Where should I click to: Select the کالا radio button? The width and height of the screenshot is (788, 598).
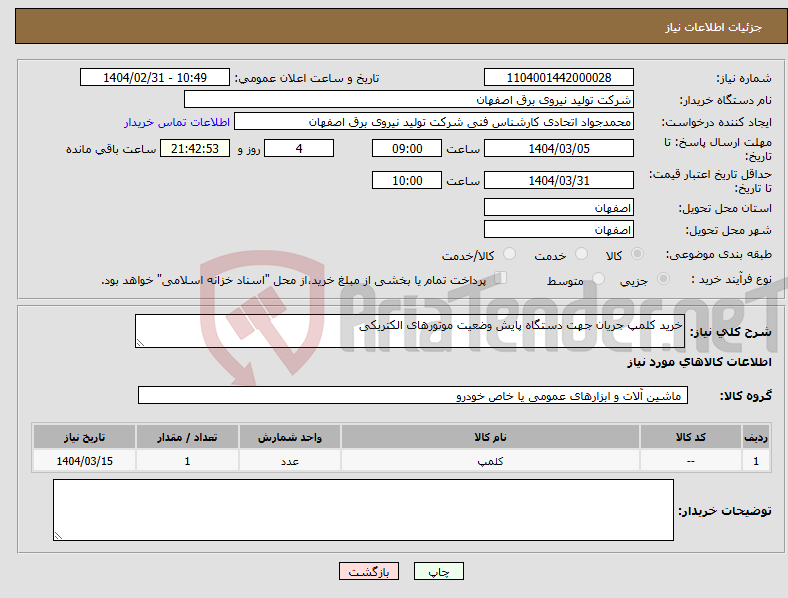coord(637,254)
